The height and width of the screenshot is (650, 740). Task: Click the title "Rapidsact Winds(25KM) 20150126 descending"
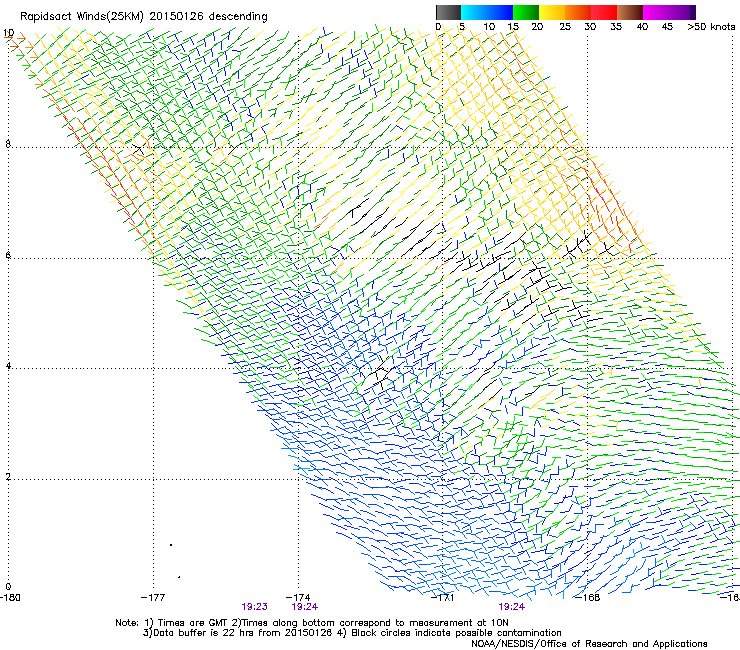pos(143,17)
